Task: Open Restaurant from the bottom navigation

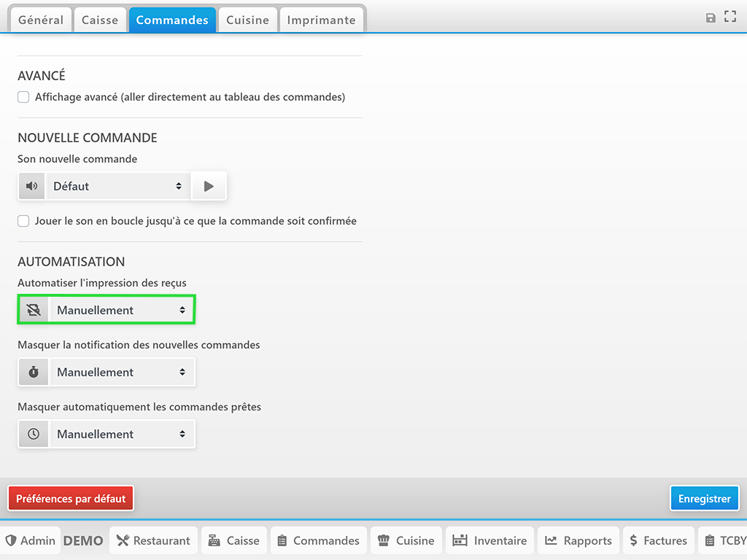Action: coord(153,540)
